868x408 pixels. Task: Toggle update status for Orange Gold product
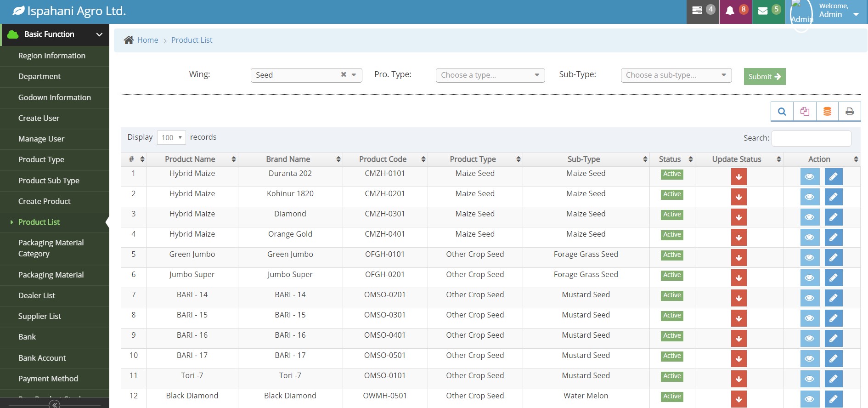point(738,238)
